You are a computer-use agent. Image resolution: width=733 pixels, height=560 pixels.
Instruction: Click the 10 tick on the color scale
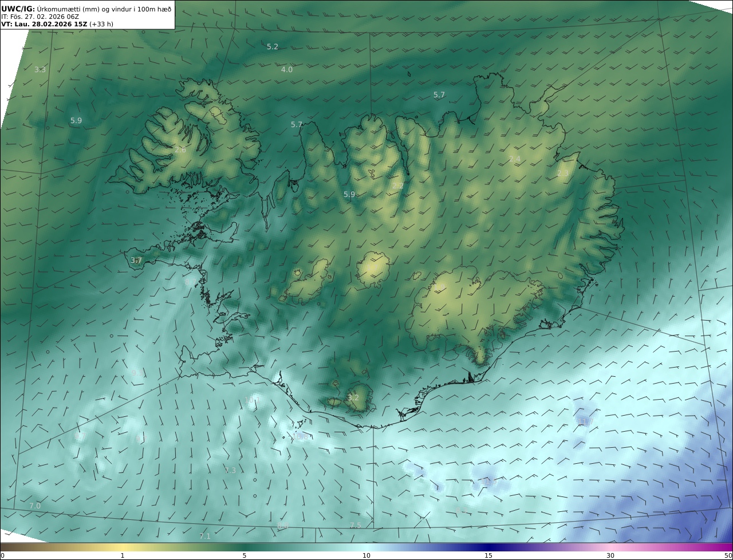[x=366, y=555]
